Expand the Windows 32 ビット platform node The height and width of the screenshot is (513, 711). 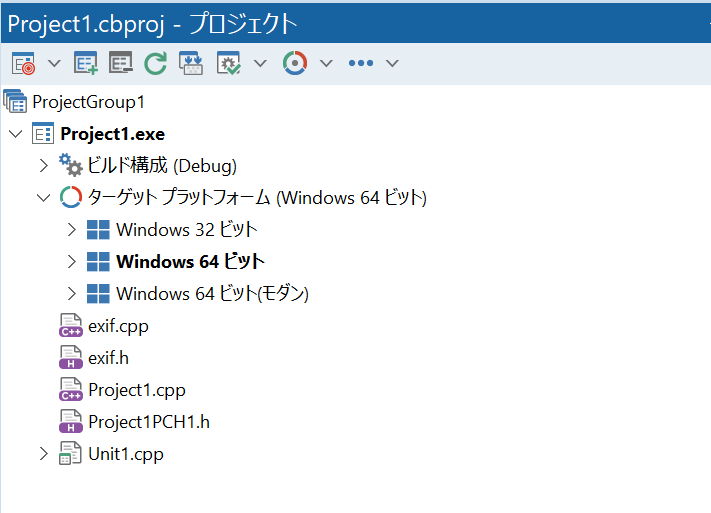pyautogui.click(x=71, y=230)
